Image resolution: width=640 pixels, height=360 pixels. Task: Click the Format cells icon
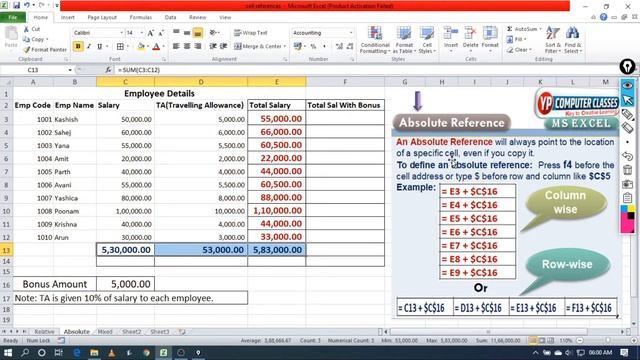pyautogui.click(x=490, y=34)
